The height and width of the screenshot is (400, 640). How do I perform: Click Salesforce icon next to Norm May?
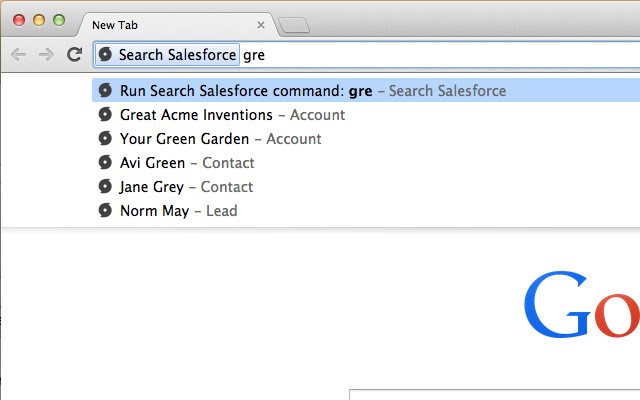tap(105, 211)
